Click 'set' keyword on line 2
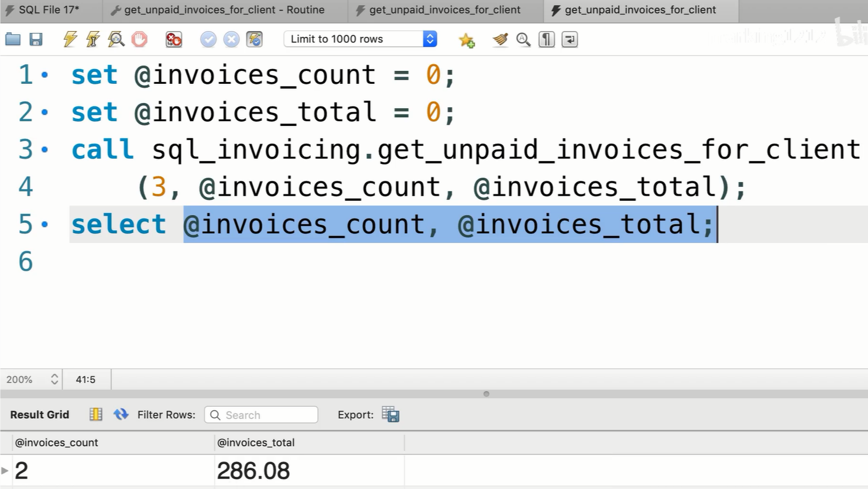Image resolution: width=868 pixels, height=489 pixels. point(94,112)
